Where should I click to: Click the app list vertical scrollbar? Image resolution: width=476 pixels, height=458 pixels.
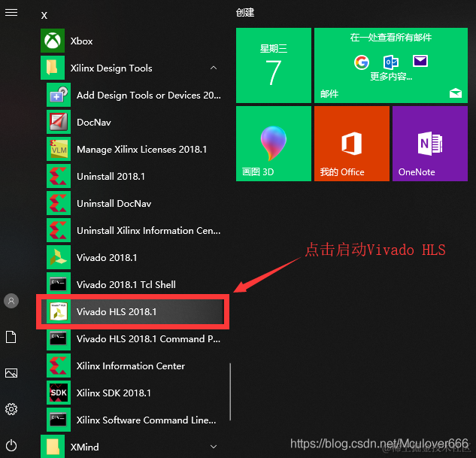[230, 392]
